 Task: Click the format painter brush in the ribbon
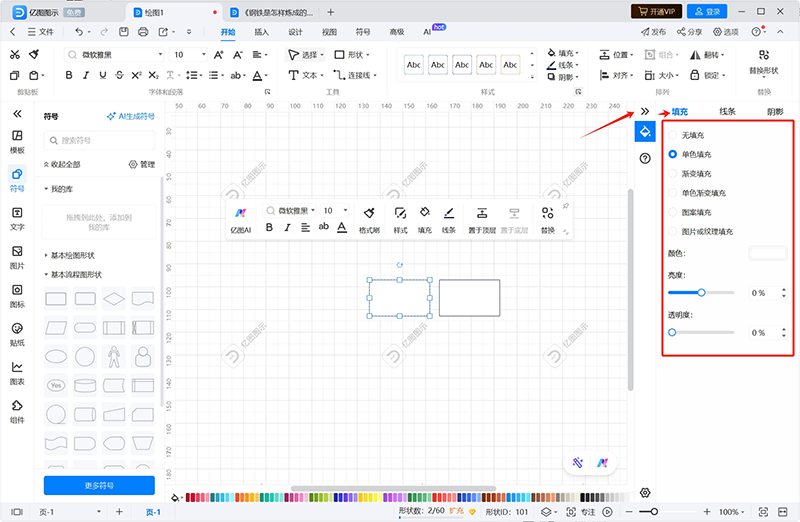(x=34, y=55)
